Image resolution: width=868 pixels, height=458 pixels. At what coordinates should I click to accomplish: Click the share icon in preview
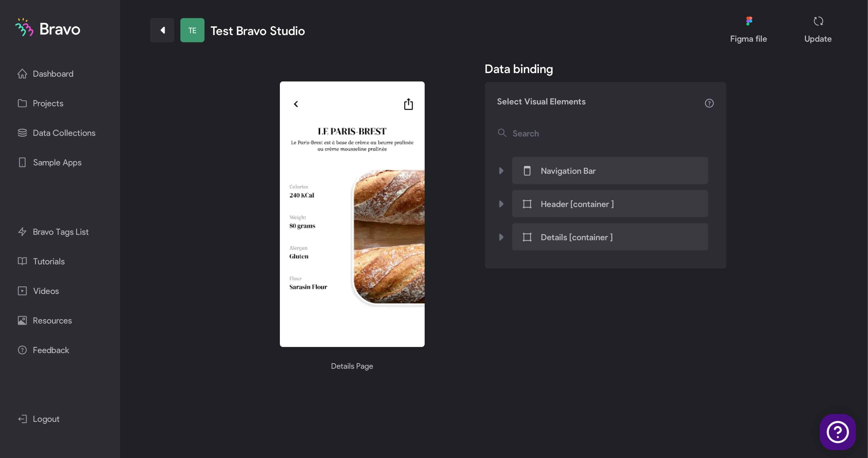click(x=408, y=104)
